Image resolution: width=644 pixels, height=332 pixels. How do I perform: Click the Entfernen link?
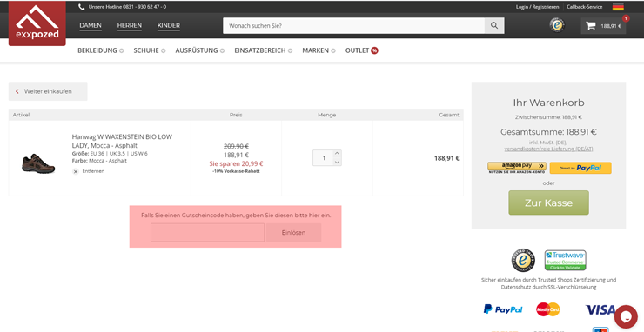coord(93,171)
